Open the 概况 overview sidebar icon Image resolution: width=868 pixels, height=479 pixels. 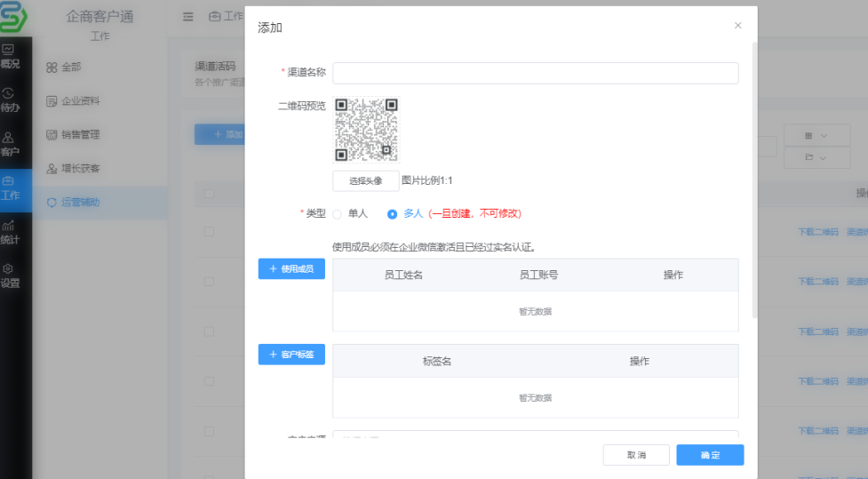[10, 57]
